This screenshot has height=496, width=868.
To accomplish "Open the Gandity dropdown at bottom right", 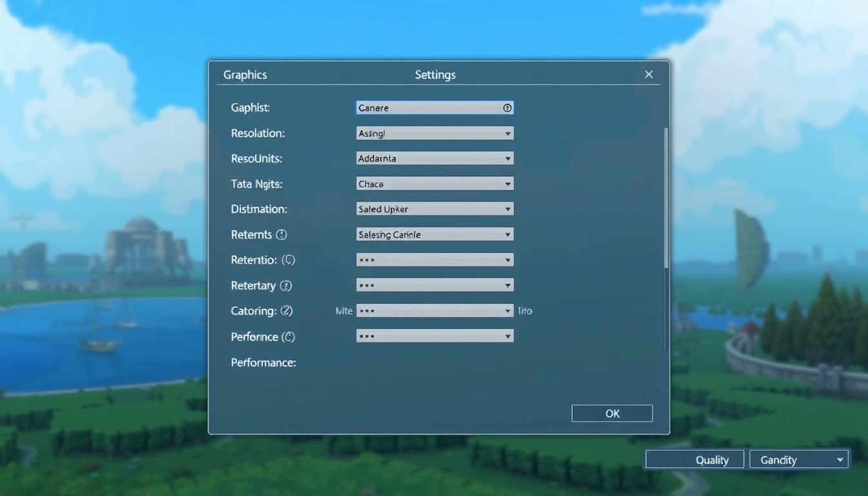I will 799,459.
